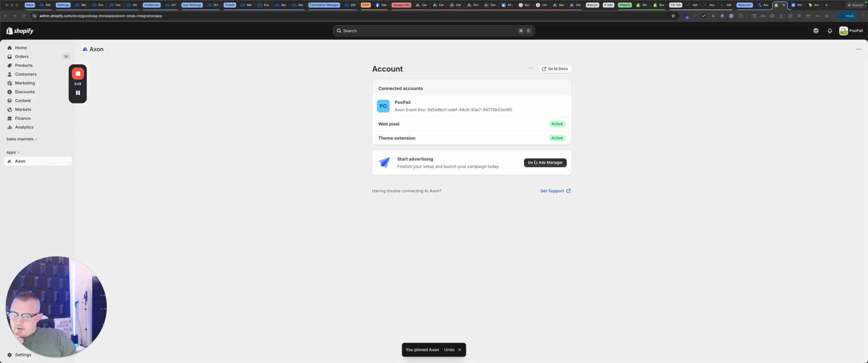This screenshot has width=868, height=363.
Task: Open the PooPail store account menu
Action: tap(851, 31)
